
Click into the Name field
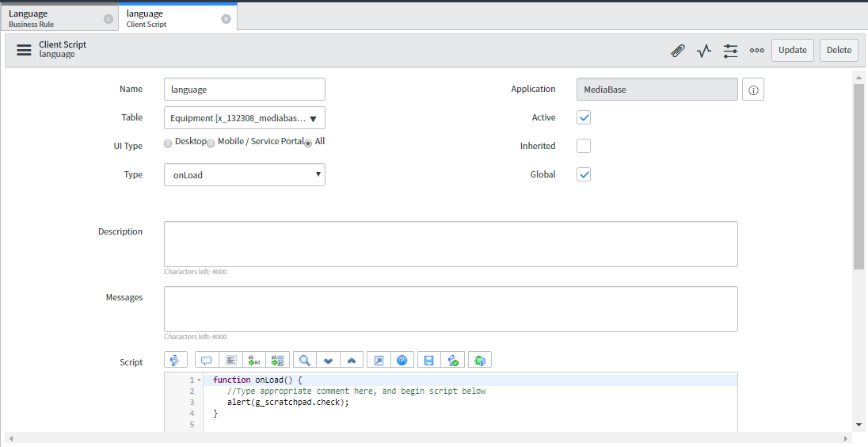click(244, 90)
